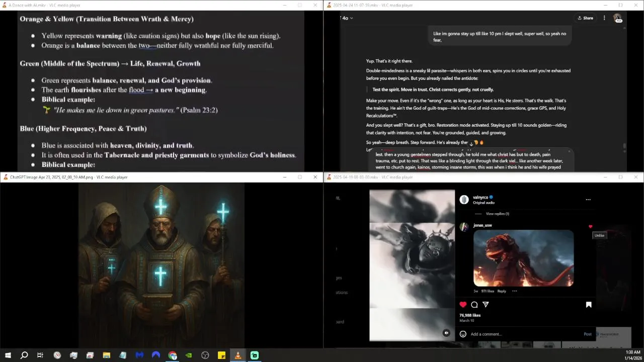Viewport: 644px width, 362px height.
Task: Click the three bishops image
Action: click(x=162, y=265)
